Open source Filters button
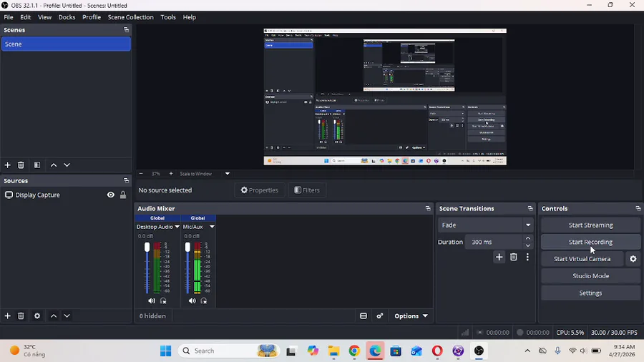Screen dimensions: 644x362 307,190
